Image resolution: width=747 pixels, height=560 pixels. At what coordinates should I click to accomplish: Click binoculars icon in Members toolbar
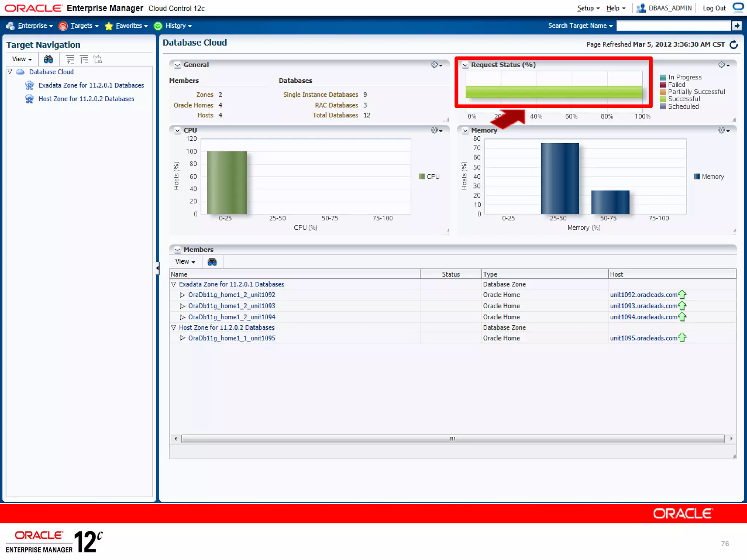[212, 262]
